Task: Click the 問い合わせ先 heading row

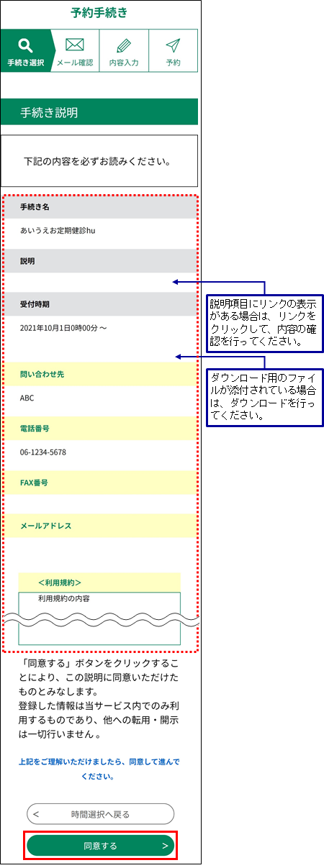Action: (99, 375)
